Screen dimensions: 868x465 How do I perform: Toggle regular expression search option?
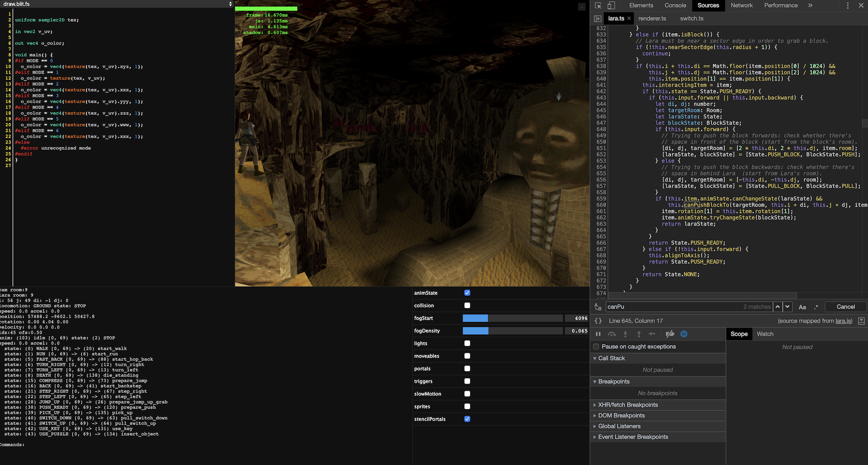(816, 307)
